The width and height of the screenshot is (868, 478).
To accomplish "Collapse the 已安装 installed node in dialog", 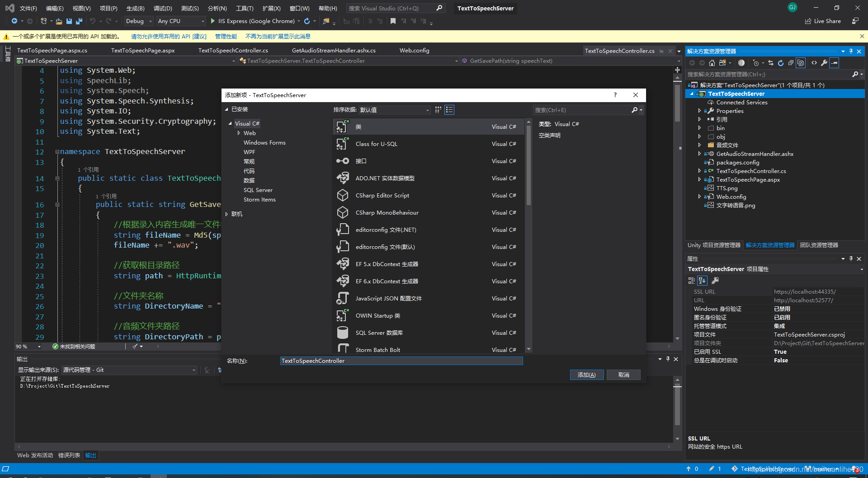I will [x=226, y=109].
